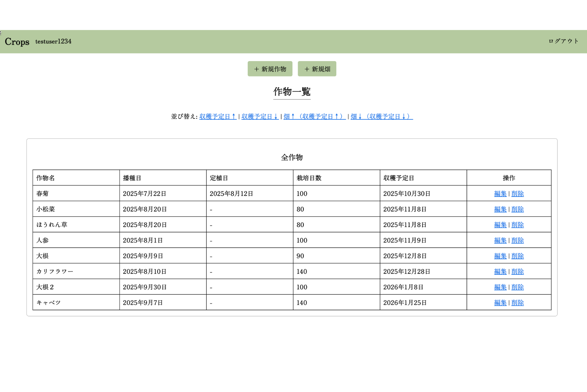Edit the キャベツ crop entry
587x392 pixels.
(x=500, y=303)
